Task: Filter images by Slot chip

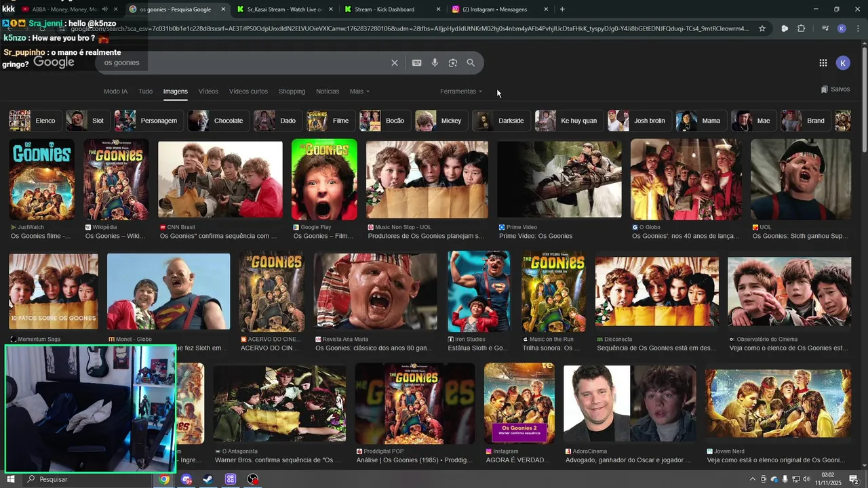Action: click(x=88, y=121)
